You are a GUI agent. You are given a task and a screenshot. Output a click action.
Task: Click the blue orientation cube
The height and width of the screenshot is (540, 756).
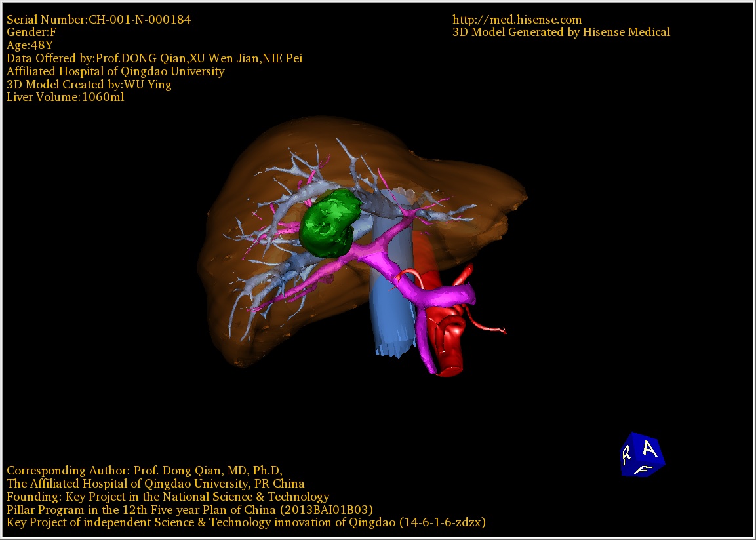(x=643, y=455)
